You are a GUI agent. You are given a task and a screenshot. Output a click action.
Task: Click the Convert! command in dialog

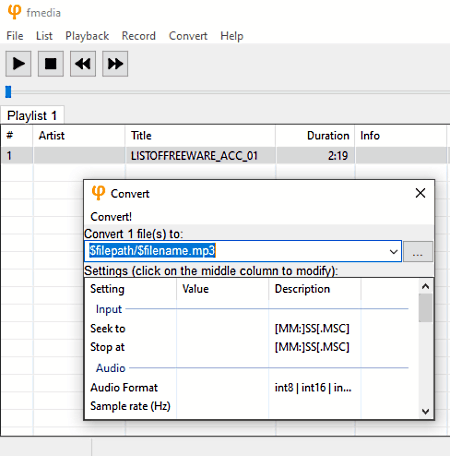click(x=111, y=217)
